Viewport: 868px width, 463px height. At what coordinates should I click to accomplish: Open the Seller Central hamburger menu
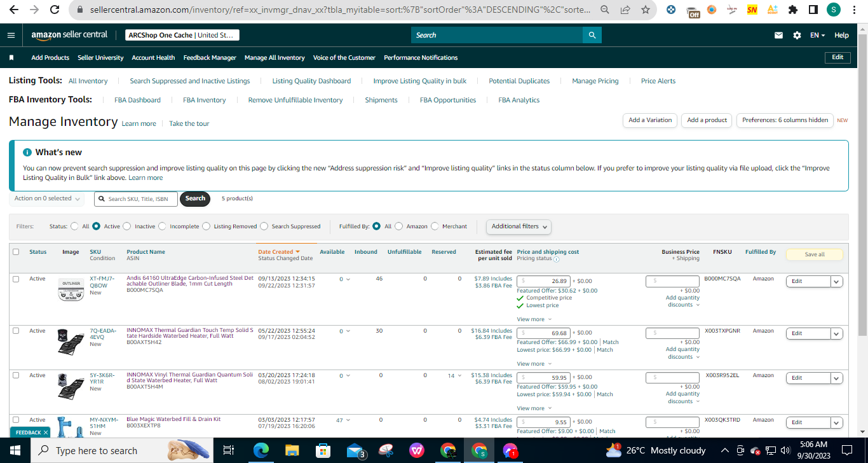[x=11, y=35]
